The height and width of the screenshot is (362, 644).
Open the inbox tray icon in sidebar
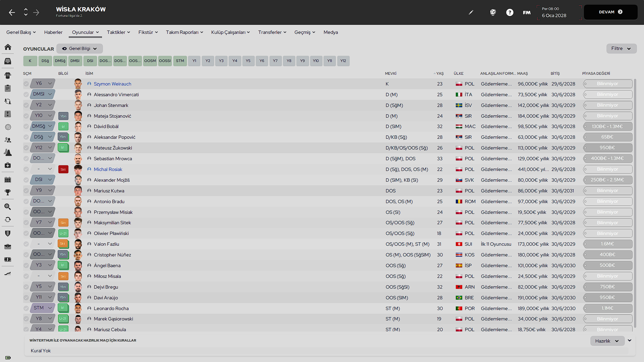(8, 61)
